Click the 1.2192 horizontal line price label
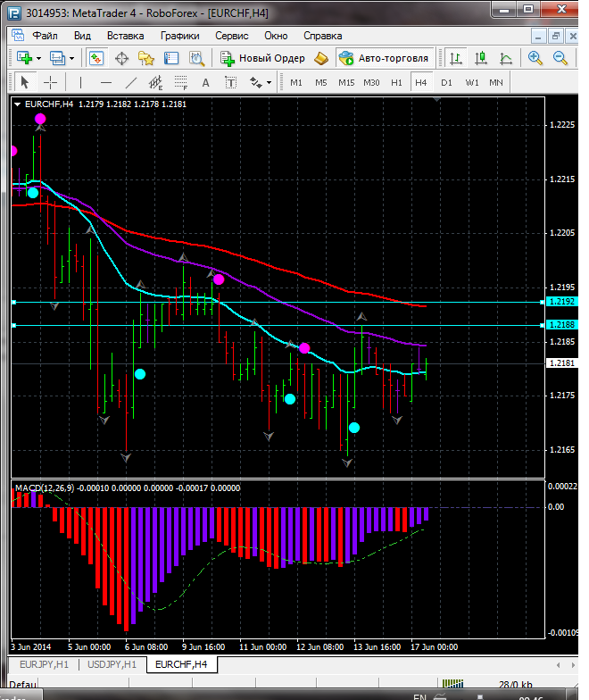This screenshot has height=700, width=589. pyautogui.click(x=561, y=302)
